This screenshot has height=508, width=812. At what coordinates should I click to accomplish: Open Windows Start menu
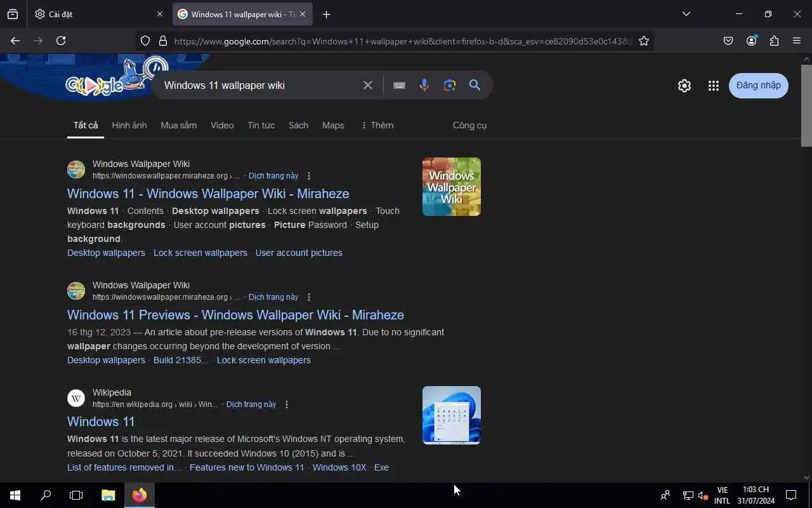pyautogui.click(x=15, y=495)
